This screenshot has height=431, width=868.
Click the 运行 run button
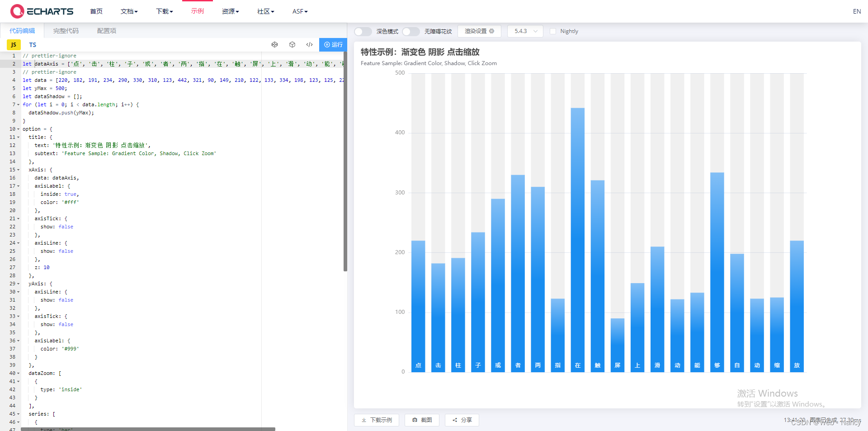333,45
